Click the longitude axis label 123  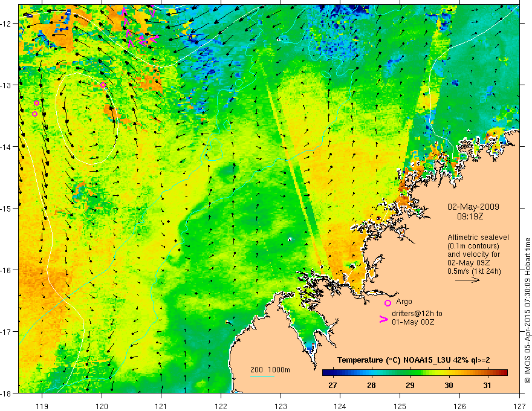click(281, 406)
